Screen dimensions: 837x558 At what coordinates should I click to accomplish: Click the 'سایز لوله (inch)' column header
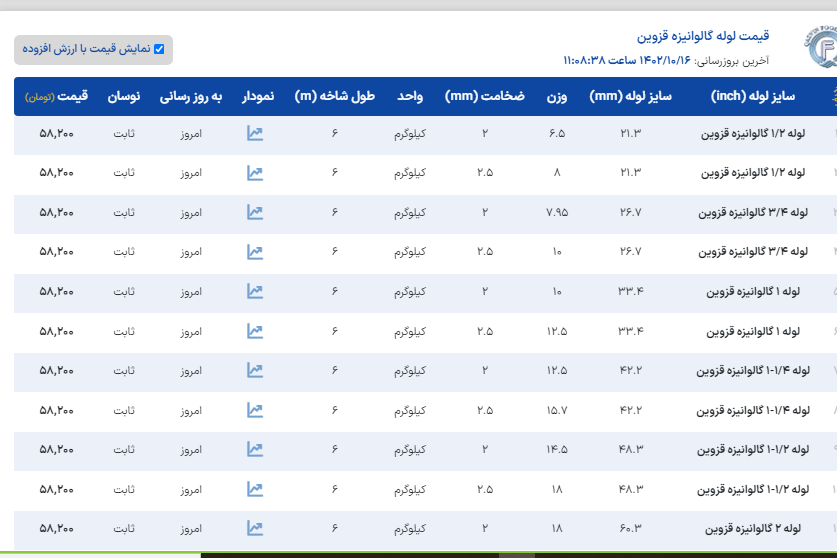click(x=753, y=97)
